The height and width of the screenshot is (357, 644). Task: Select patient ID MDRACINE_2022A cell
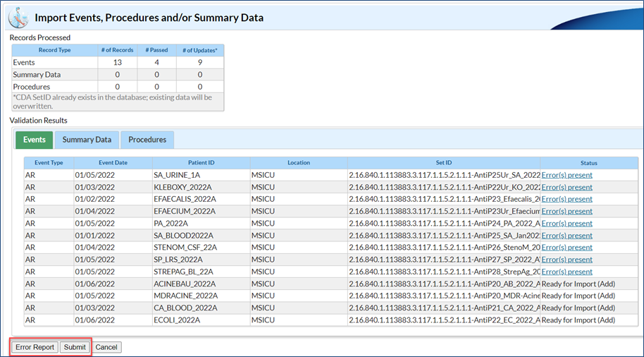pos(202,296)
